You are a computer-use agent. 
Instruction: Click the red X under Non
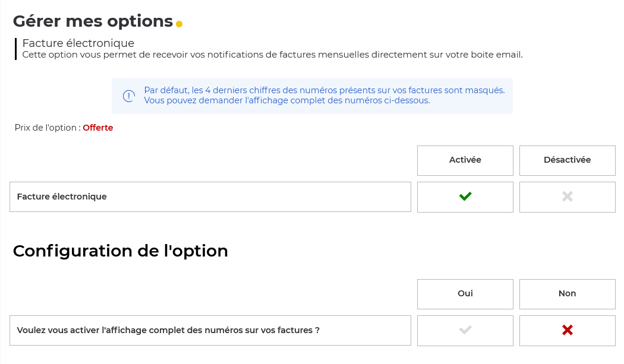[568, 330]
